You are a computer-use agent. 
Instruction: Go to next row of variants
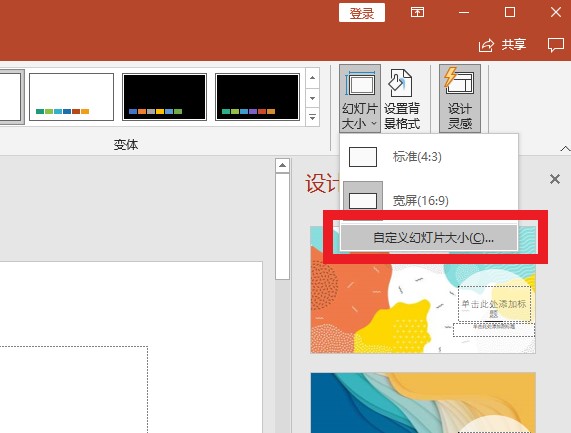tap(312, 98)
